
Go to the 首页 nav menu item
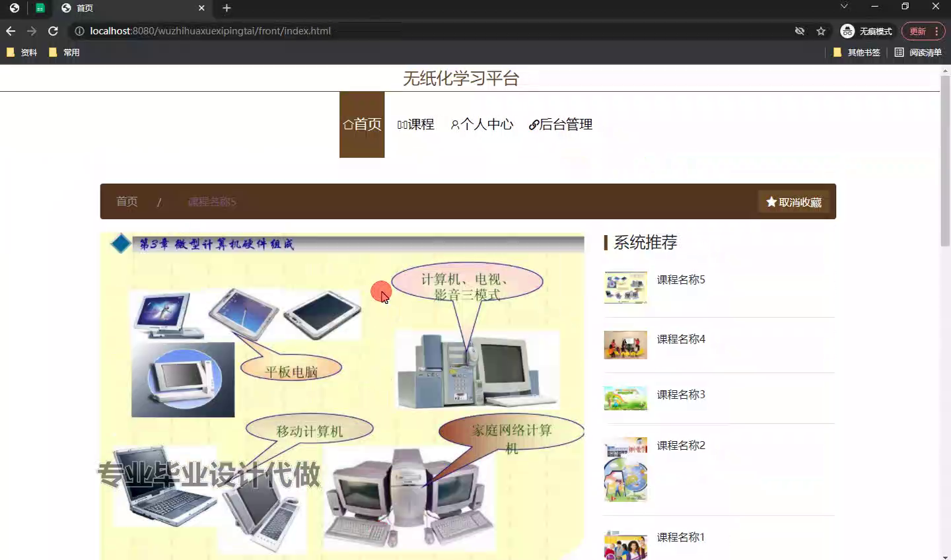click(x=362, y=124)
